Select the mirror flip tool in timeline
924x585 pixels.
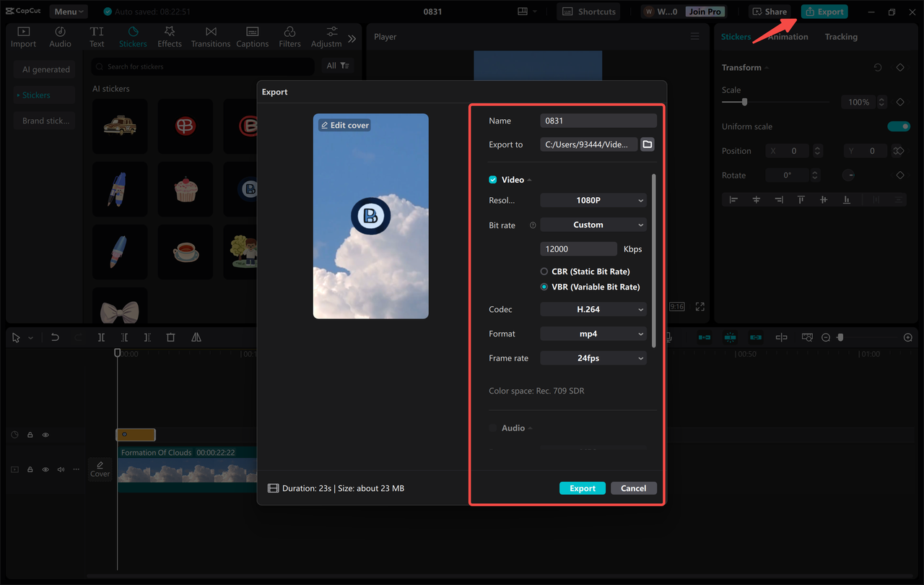point(195,337)
